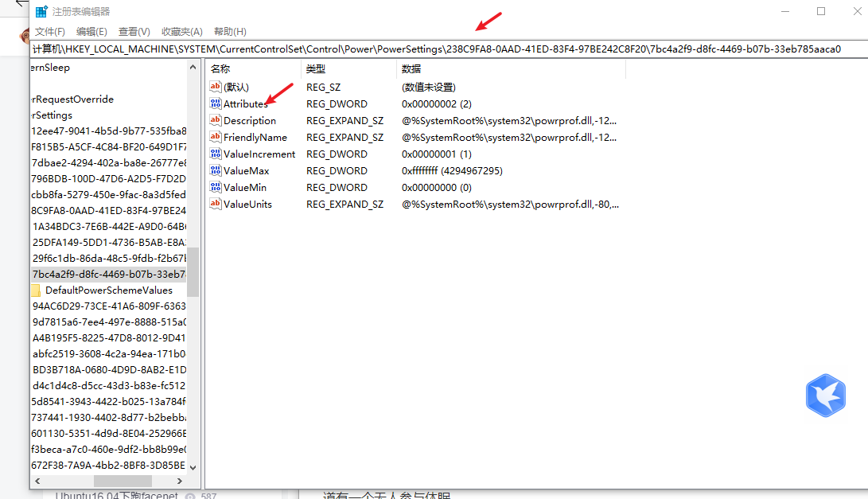Select tree key 1A34BDC3-7E6B-442E-A9D0

(x=109, y=227)
